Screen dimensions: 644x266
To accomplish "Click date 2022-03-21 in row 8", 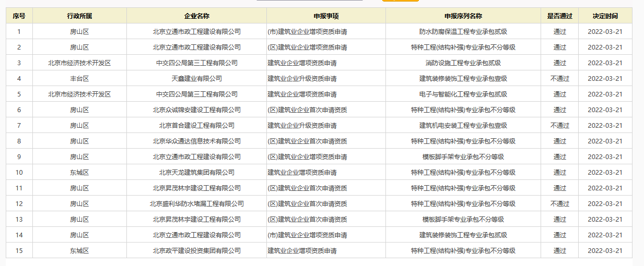I will 605,141.
